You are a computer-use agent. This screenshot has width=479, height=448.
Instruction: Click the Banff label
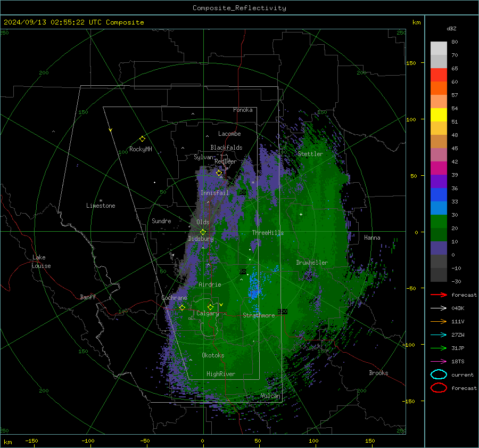point(88,297)
